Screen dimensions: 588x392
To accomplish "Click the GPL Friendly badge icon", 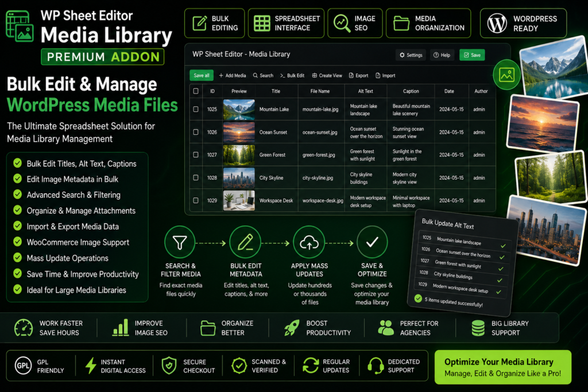I will (x=23, y=366).
